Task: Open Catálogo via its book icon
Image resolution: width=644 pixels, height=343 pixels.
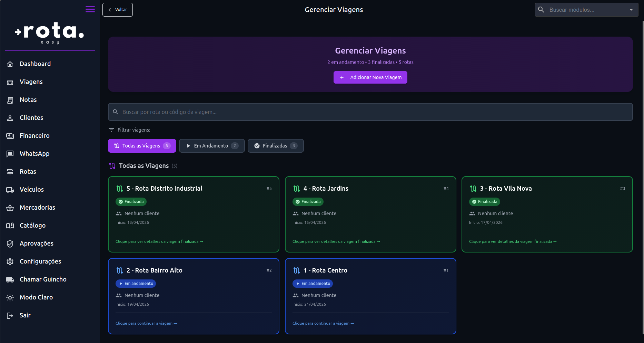Action: 10,226
